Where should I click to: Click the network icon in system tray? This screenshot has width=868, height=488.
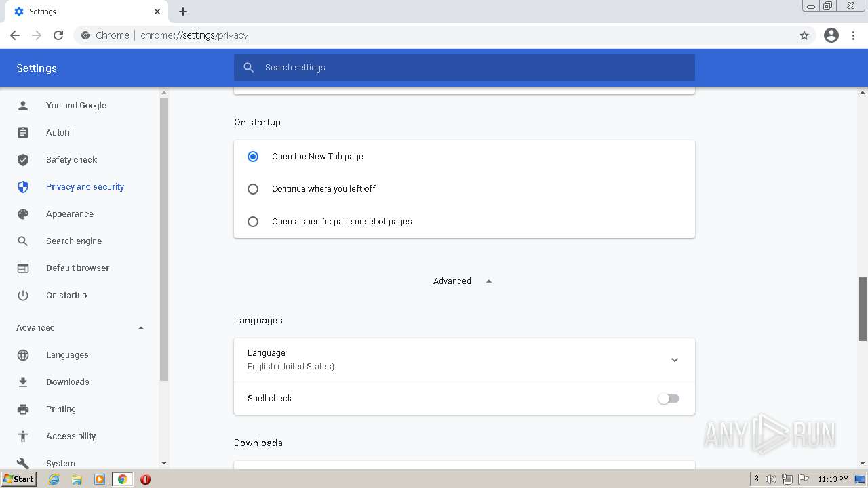tap(787, 479)
